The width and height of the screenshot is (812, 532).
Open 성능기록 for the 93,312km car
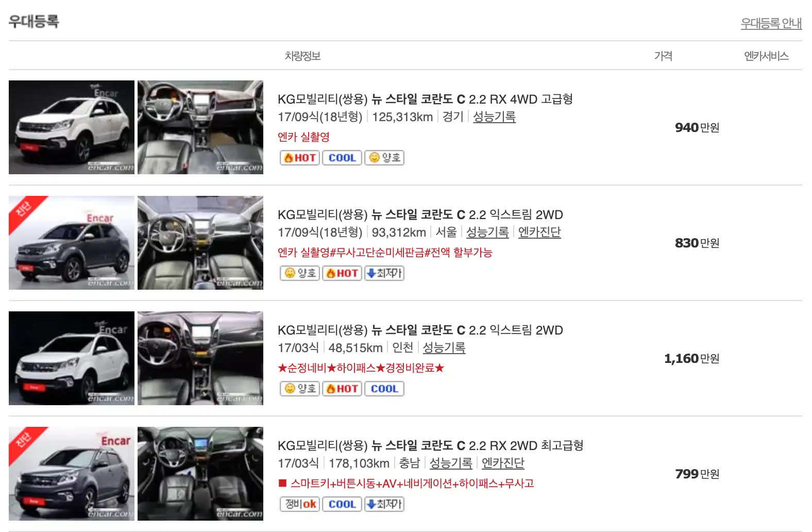[487, 232]
